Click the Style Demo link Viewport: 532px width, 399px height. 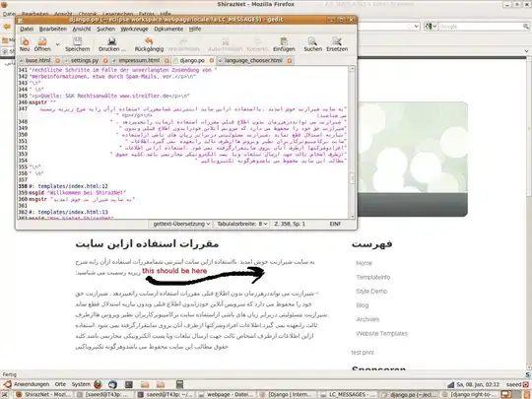tap(371, 291)
